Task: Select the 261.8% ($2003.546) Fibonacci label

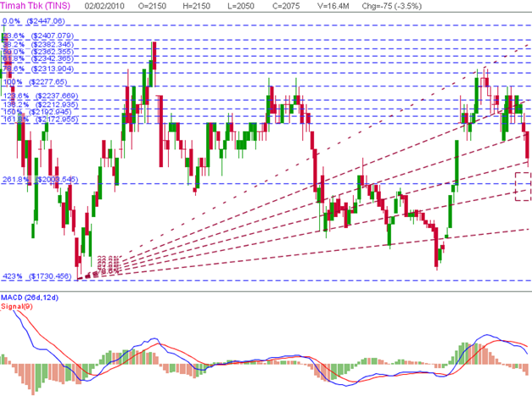Action: coord(41,180)
